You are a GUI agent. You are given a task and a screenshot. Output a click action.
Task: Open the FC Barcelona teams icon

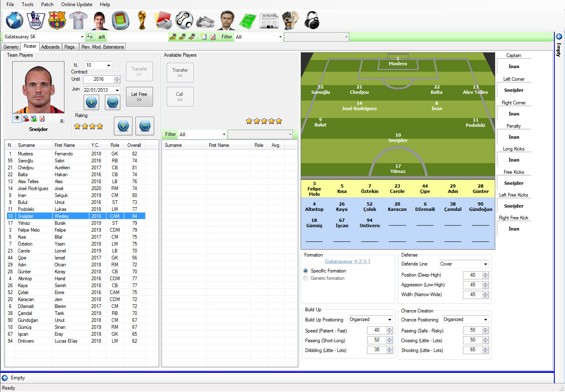point(57,20)
